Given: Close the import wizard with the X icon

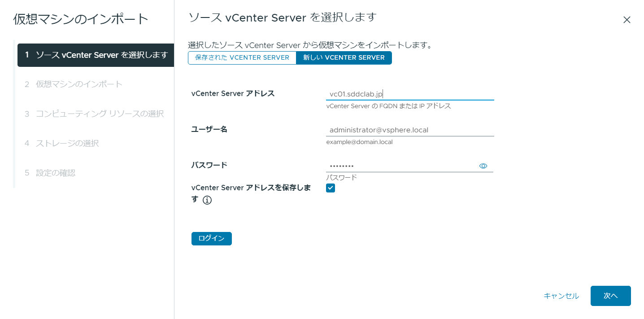Looking at the screenshot, I should point(627,20).
